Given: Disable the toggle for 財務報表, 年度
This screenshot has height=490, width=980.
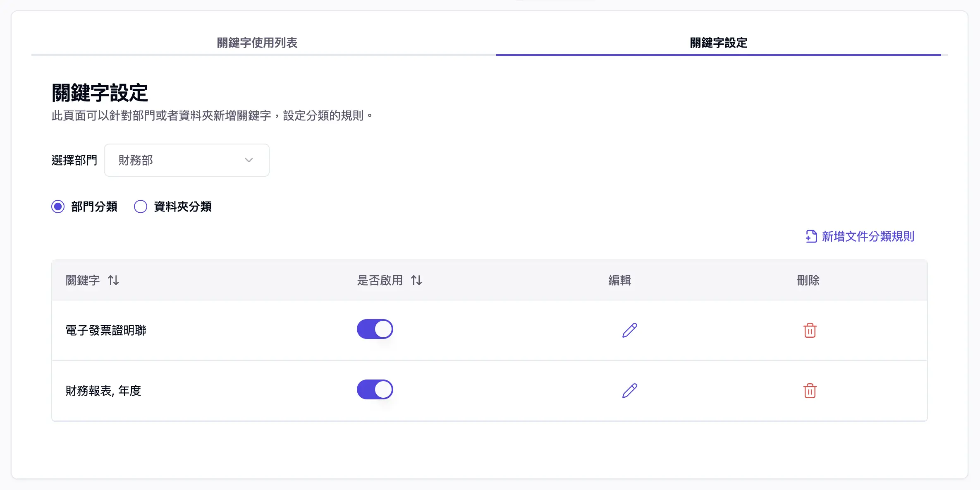Looking at the screenshot, I should 375,389.
